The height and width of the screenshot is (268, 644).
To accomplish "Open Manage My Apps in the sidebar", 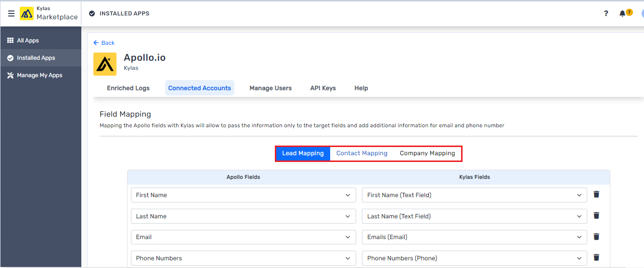I will (x=41, y=75).
